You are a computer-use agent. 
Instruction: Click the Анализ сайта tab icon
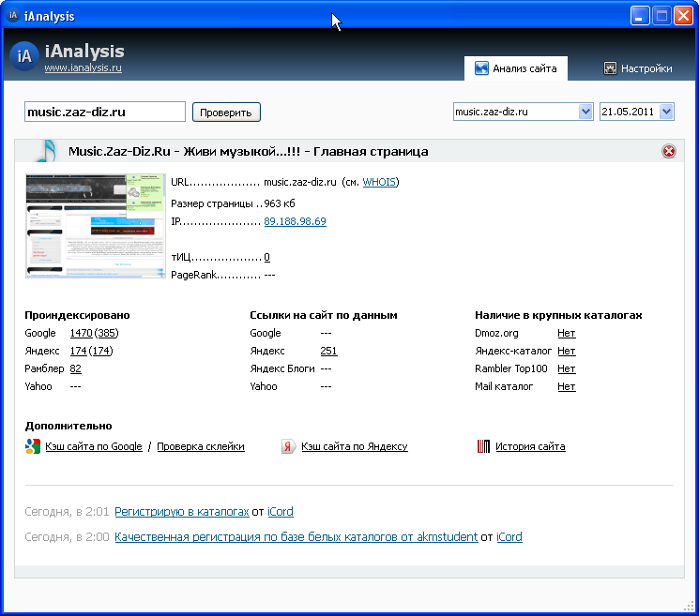481,68
